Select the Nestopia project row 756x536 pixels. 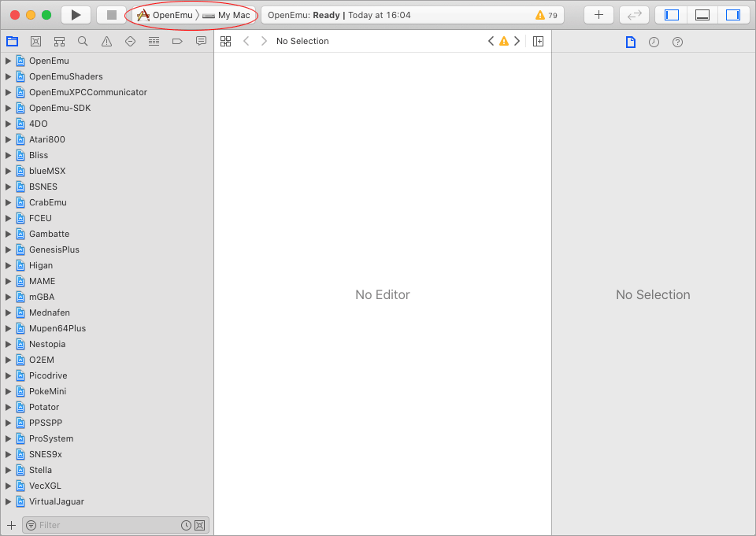point(107,344)
